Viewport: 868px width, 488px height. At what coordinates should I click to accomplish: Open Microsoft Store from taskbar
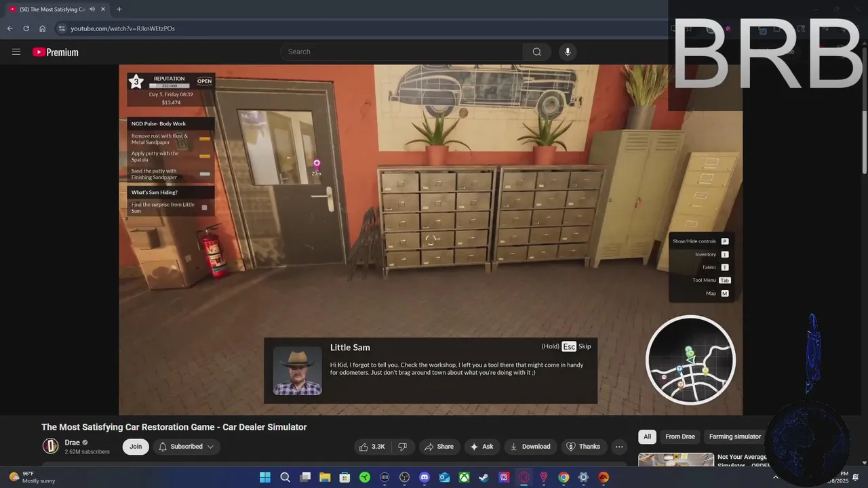pos(344,477)
